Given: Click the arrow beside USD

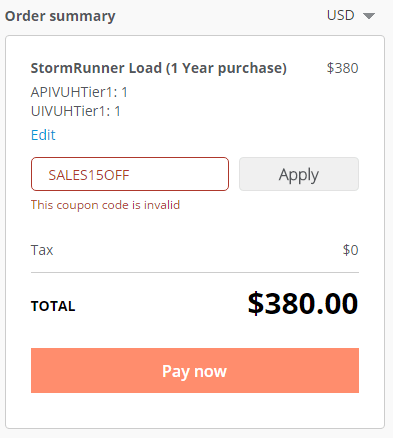Looking at the screenshot, I should tap(369, 16).
